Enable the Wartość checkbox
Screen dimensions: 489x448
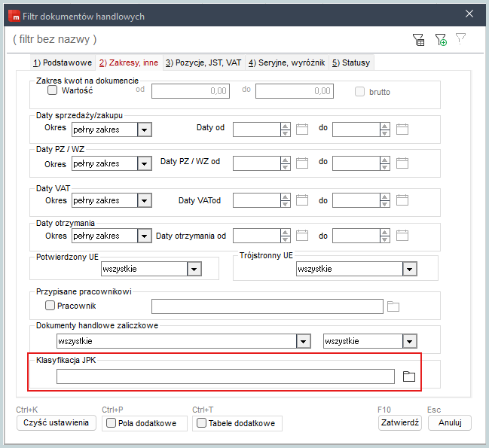[53, 90]
